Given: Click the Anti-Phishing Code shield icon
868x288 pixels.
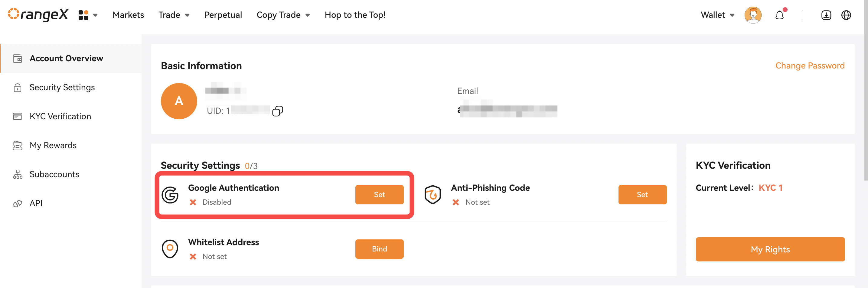Looking at the screenshot, I should (433, 194).
